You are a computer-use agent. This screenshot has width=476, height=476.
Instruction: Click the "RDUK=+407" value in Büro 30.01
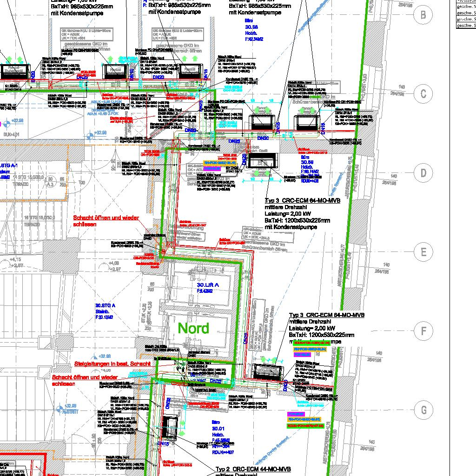[223, 452]
